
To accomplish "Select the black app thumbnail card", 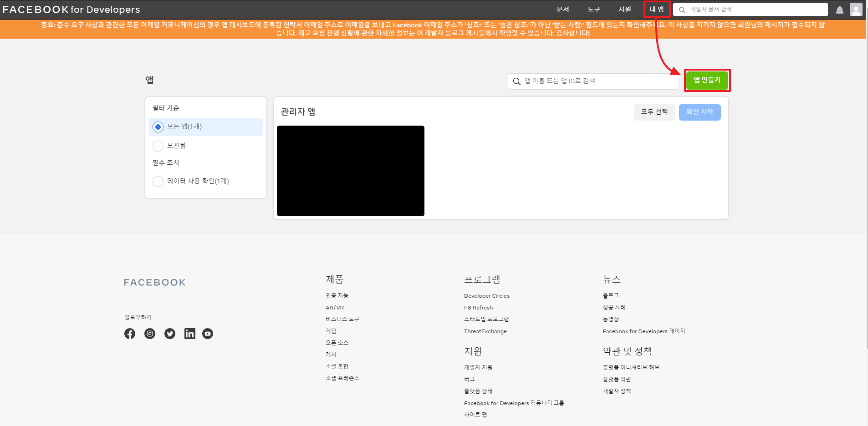I will click(x=351, y=171).
